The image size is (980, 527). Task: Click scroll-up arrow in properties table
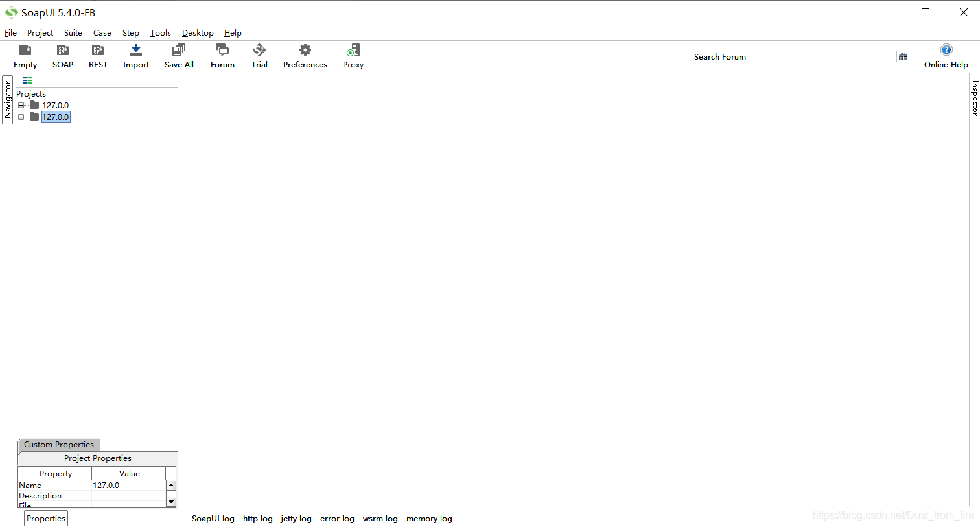(171, 485)
